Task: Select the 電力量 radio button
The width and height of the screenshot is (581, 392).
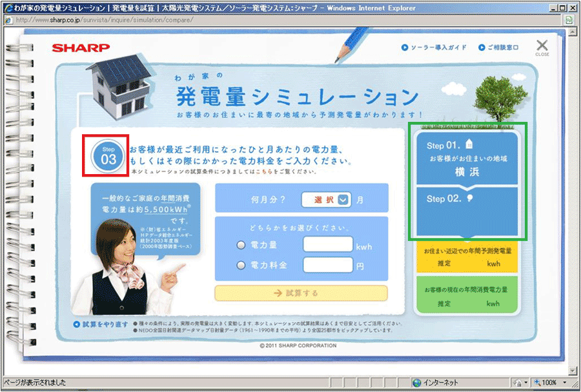Action: tap(241, 245)
